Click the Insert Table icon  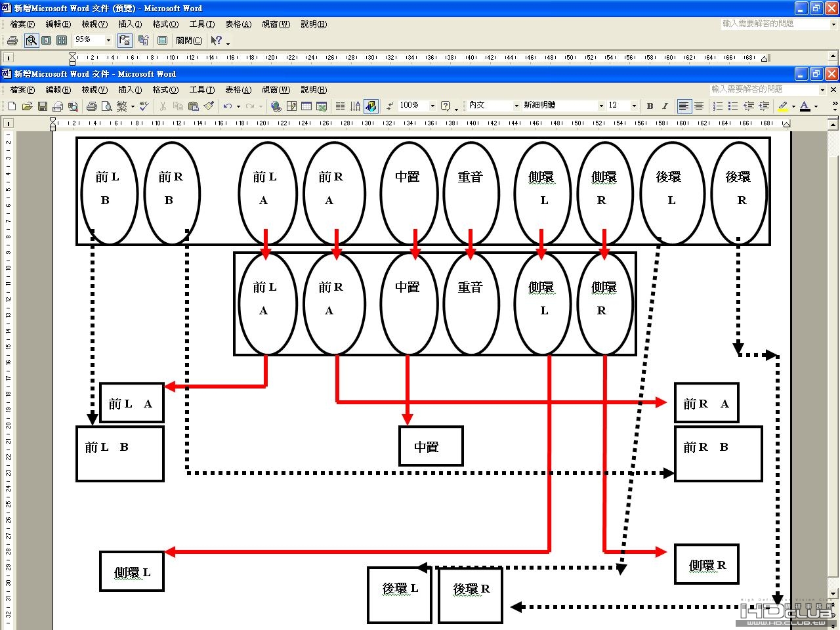[x=306, y=106]
